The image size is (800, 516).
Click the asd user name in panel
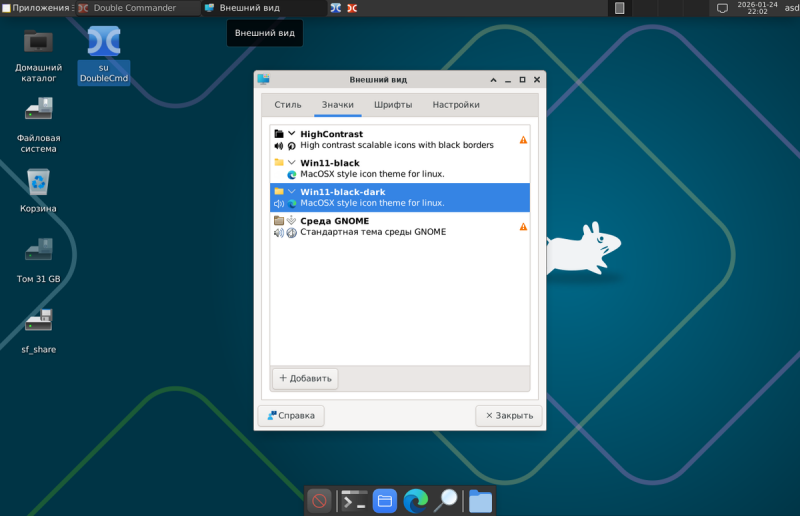pos(792,8)
